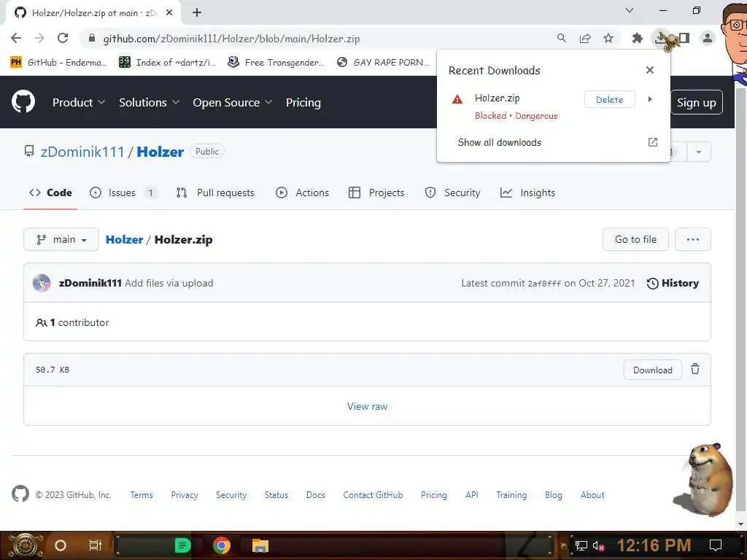
Task: Switch to the Issues tab
Action: click(x=123, y=192)
